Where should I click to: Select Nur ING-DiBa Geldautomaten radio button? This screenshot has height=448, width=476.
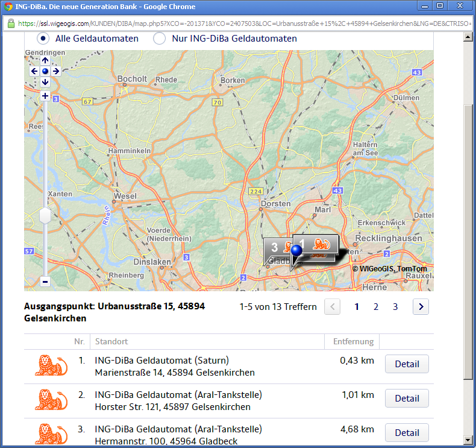[160, 39]
